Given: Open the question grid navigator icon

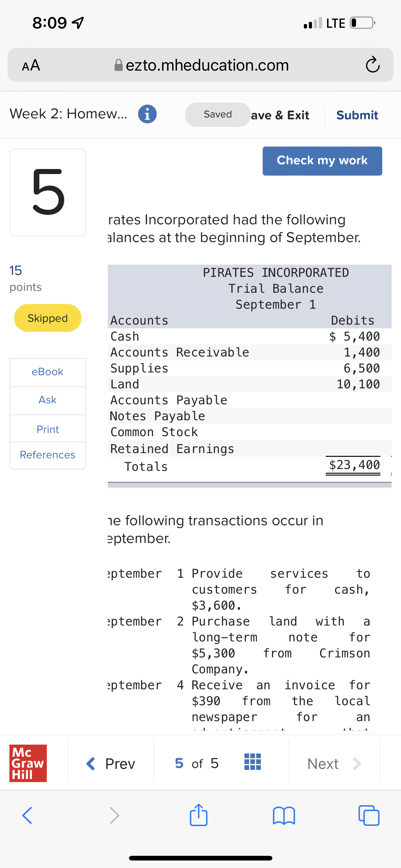Looking at the screenshot, I should tap(253, 762).
